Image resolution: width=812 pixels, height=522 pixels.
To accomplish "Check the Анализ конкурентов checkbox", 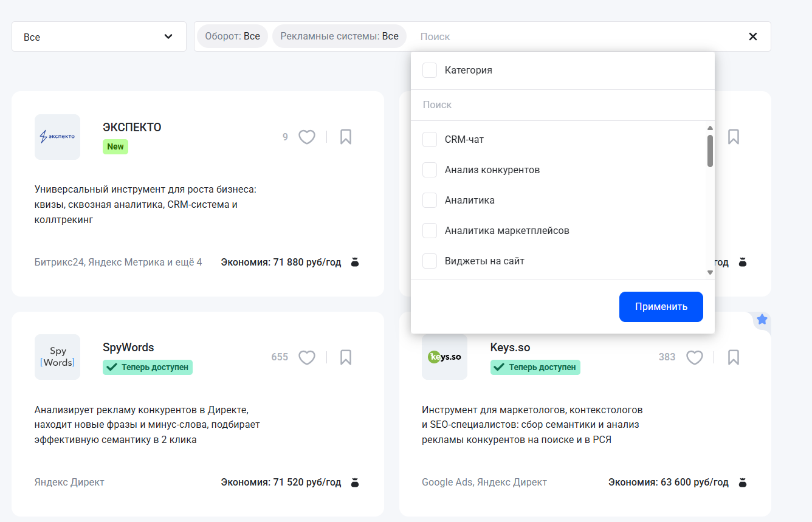I will (x=430, y=170).
